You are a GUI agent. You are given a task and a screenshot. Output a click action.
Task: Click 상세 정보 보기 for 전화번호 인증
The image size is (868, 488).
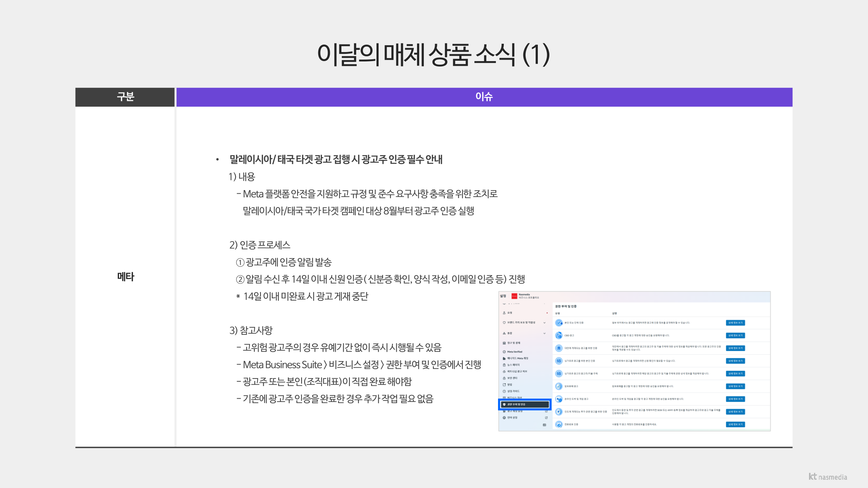(x=735, y=424)
